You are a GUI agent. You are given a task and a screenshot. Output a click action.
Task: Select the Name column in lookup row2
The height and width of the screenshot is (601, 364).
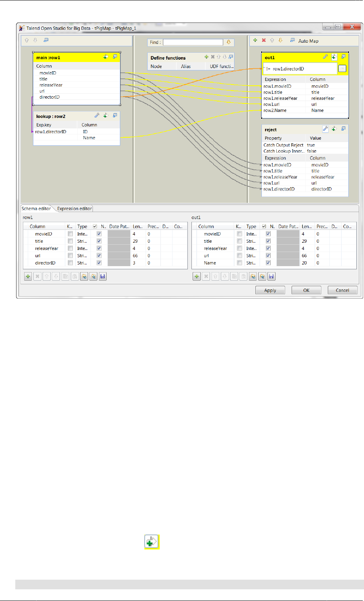click(89, 138)
